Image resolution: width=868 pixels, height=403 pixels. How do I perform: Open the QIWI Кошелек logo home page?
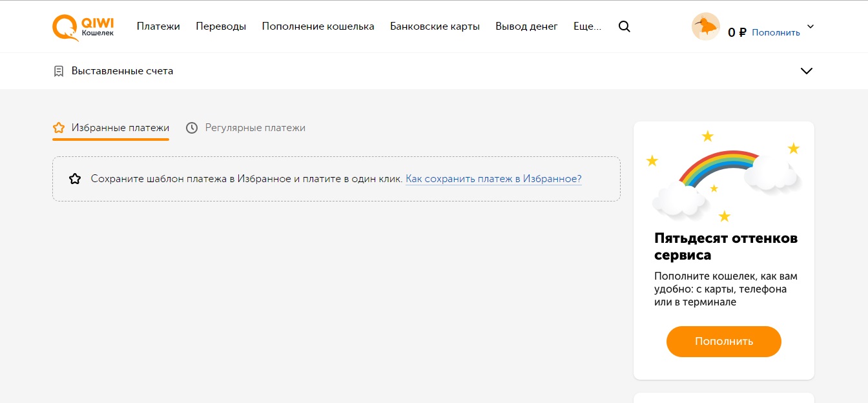83,28
